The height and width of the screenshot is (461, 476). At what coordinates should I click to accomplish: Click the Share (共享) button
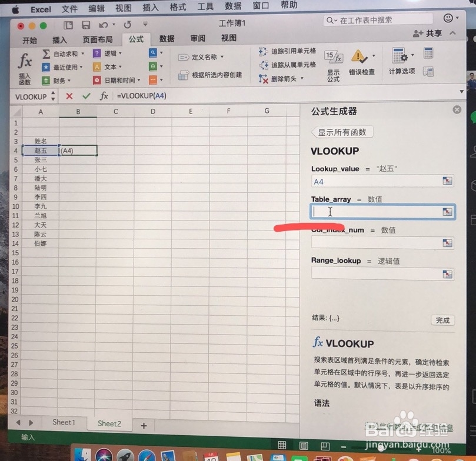(x=428, y=34)
